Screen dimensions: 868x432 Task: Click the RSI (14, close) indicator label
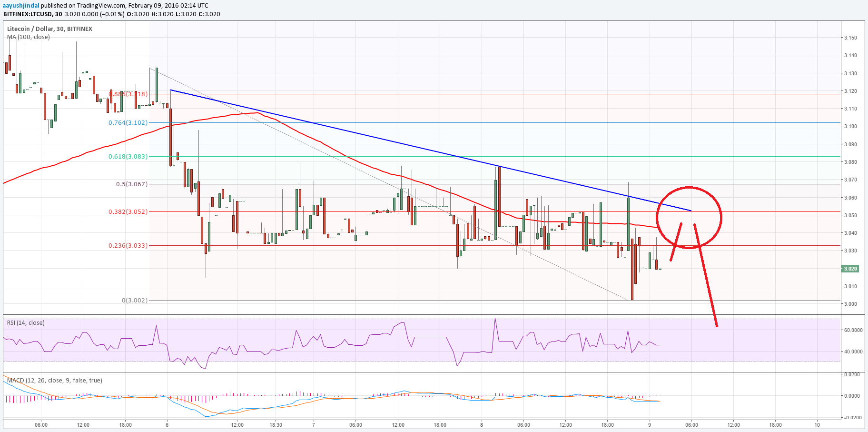coord(26,323)
